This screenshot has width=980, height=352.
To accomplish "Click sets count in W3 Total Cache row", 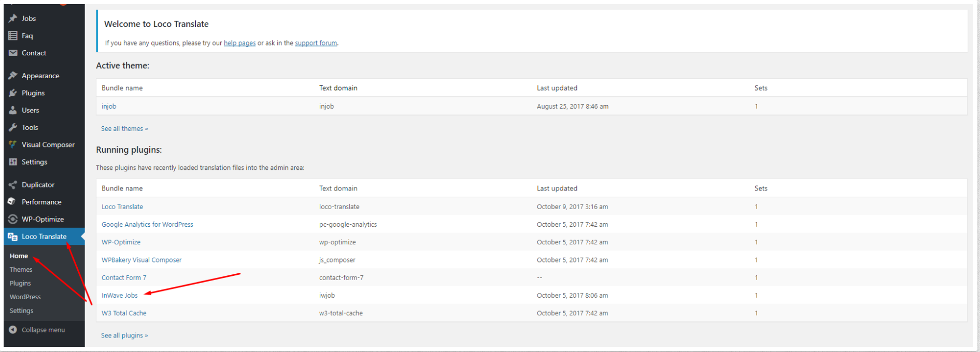I will point(756,313).
